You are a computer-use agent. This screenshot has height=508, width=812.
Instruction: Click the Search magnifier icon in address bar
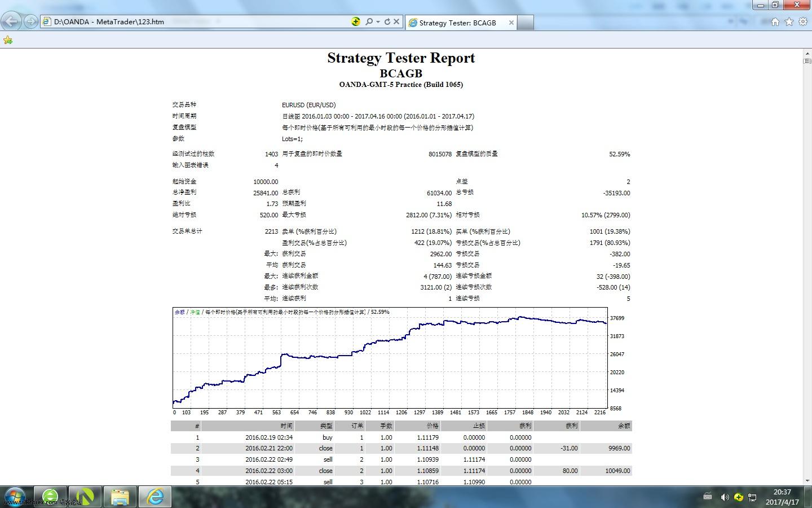coord(369,21)
